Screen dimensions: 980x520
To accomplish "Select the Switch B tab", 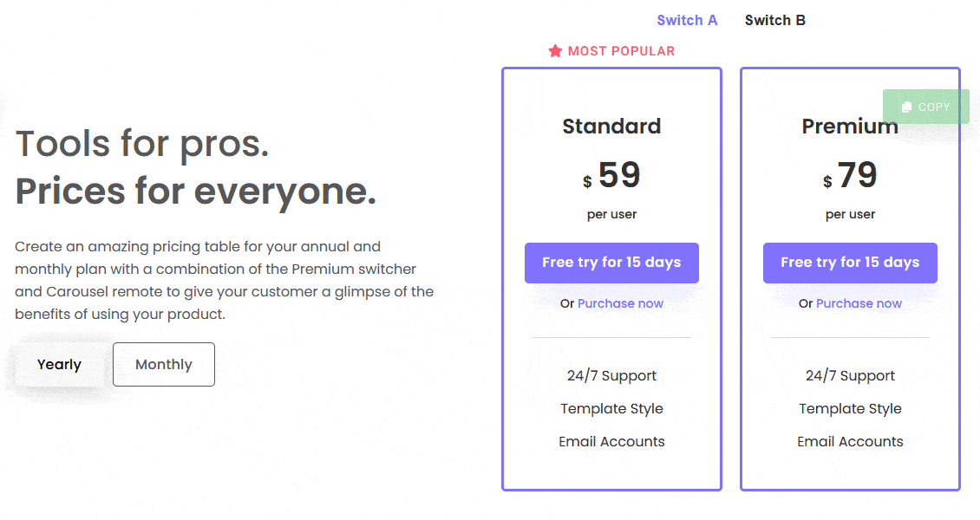I will 775,20.
